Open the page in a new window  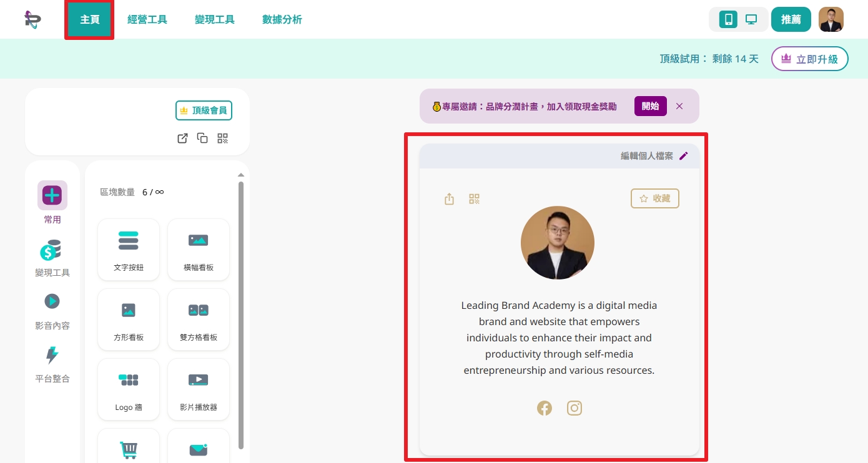pos(182,139)
